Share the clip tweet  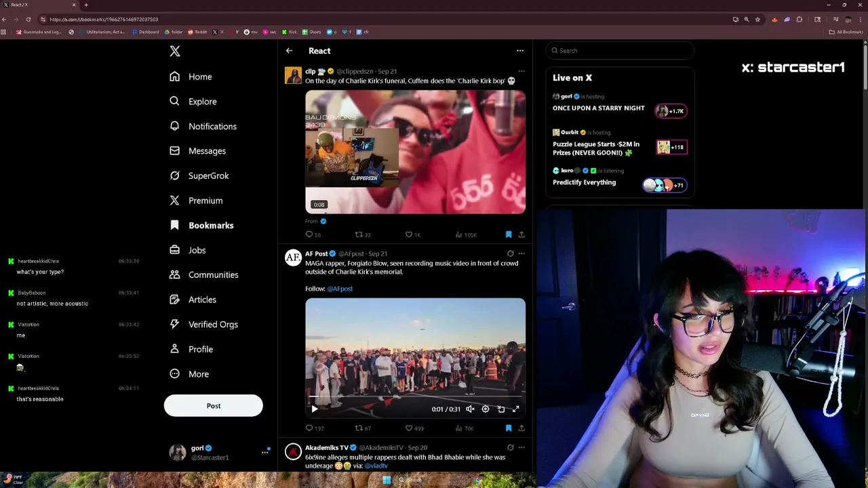[521, 235]
